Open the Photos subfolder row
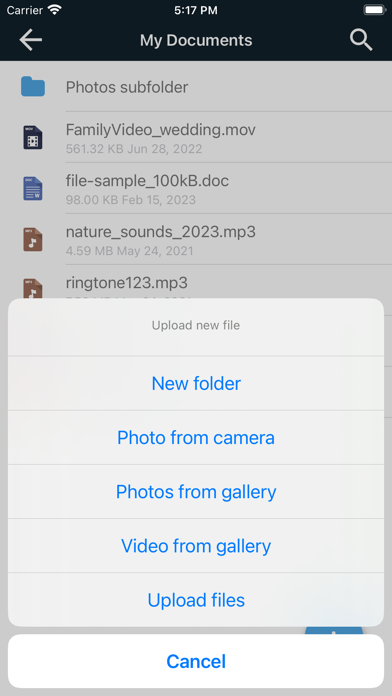The image size is (392, 696). [196, 87]
